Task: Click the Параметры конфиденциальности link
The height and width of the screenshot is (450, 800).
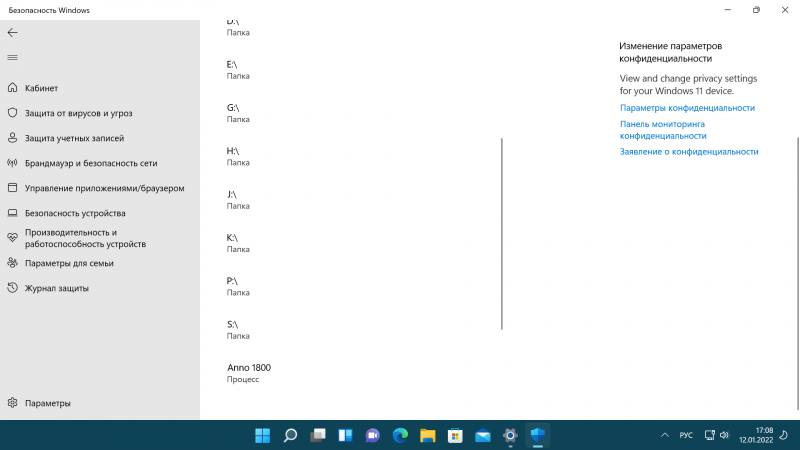Action: 687,108
